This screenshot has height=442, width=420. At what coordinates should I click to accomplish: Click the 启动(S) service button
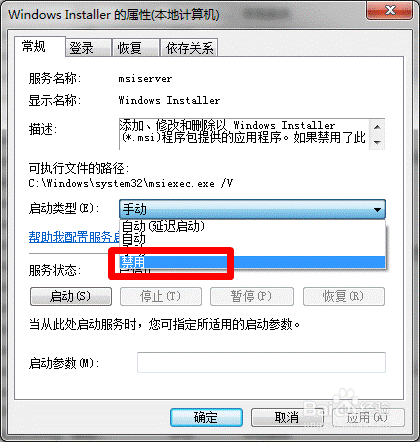point(71,296)
